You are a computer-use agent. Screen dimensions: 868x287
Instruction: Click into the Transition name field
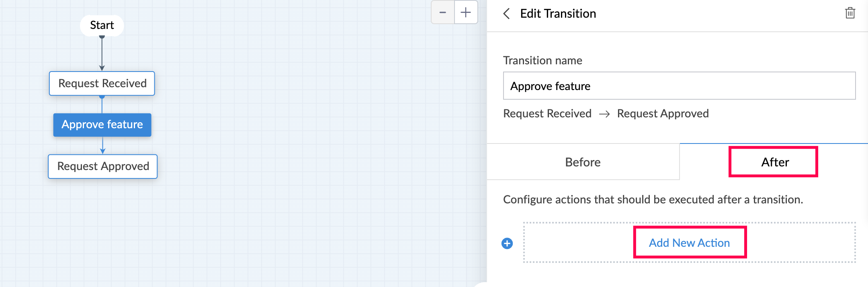pos(679,86)
